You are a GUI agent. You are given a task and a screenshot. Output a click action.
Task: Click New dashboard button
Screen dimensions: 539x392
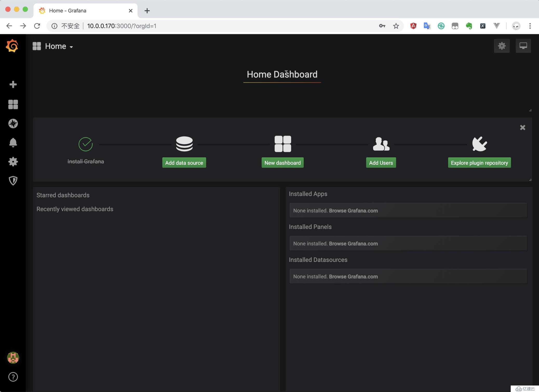[x=282, y=163]
